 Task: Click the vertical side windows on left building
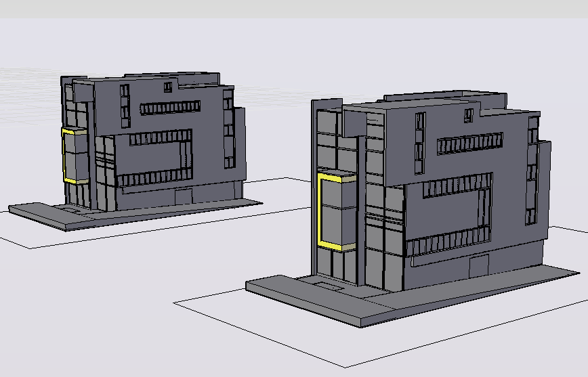point(125,105)
